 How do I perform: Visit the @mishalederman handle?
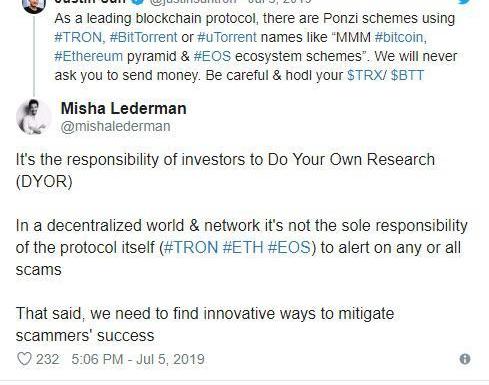click(x=115, y=126)
